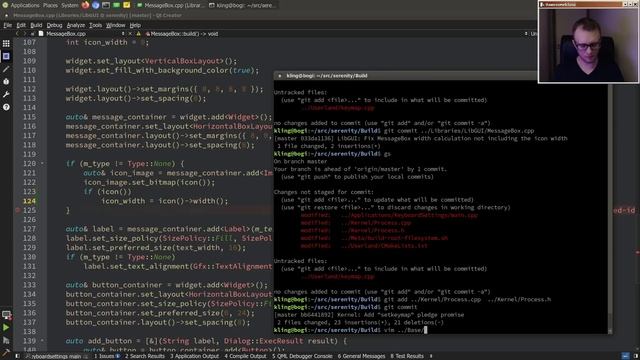Click terminal title bar kling@bogi
The image size is (640, 360).
point(406,76)
